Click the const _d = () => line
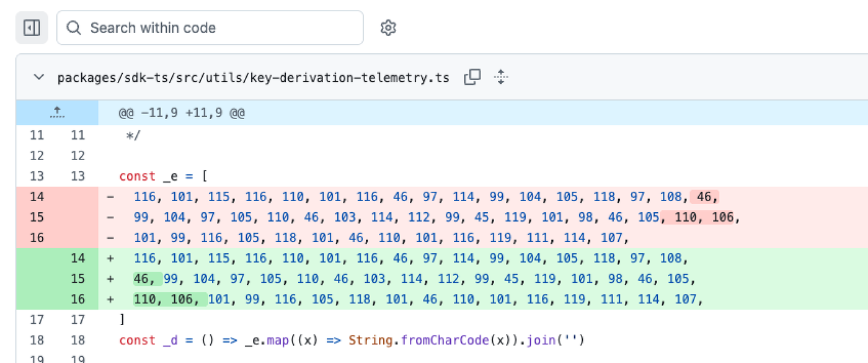This screenshot has height=363, width=868. coord(352,340)
